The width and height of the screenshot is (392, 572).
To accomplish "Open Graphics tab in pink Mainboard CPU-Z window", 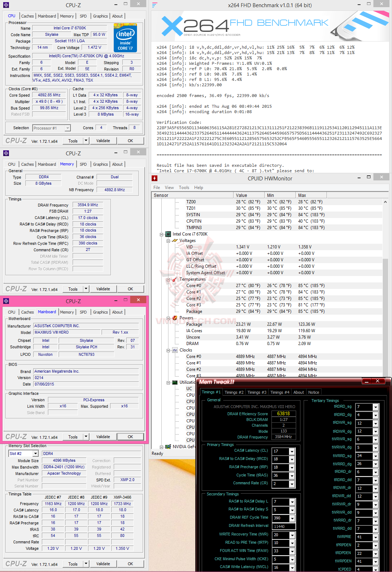I will pyautogui.click(x=100, y=312).
